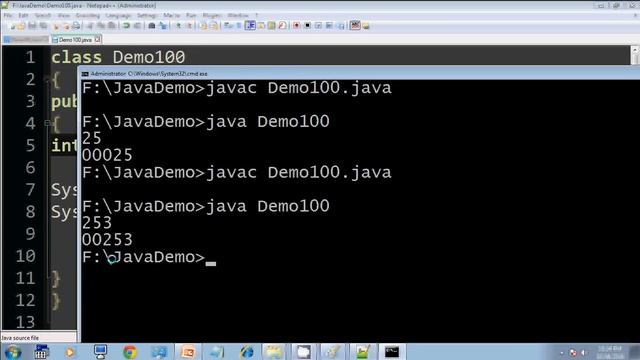Undo with the green arrow icon
The width and height of the screenshot is (640, 360).
coord(126,26)
